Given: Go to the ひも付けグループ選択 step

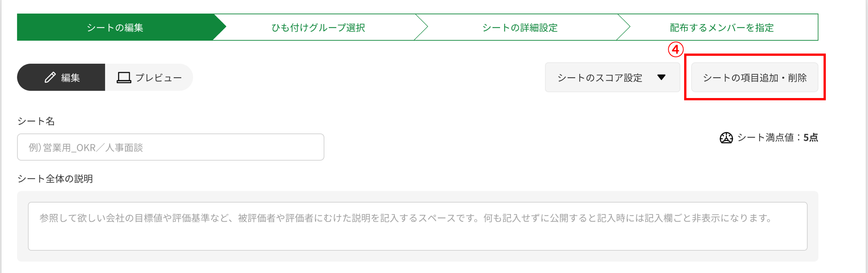Looking at the screenshot, I should coord(318,27).
